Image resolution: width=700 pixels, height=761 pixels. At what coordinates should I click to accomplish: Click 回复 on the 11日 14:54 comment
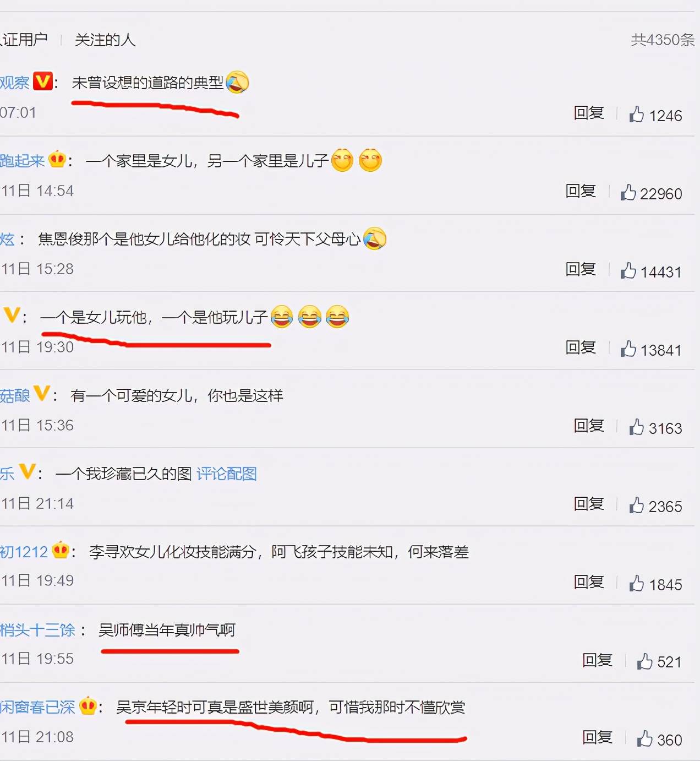581,191
